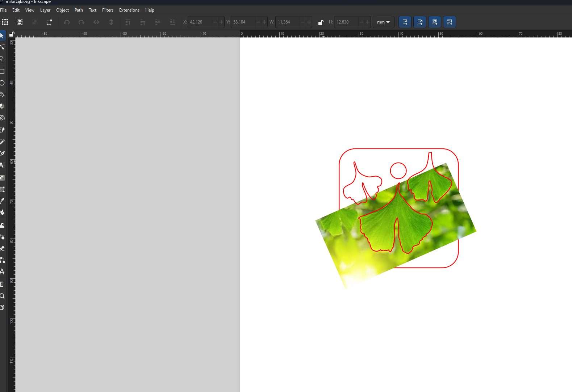572x392 pixels.
Task: Toggle scale stroke width button
Action: 405,22
